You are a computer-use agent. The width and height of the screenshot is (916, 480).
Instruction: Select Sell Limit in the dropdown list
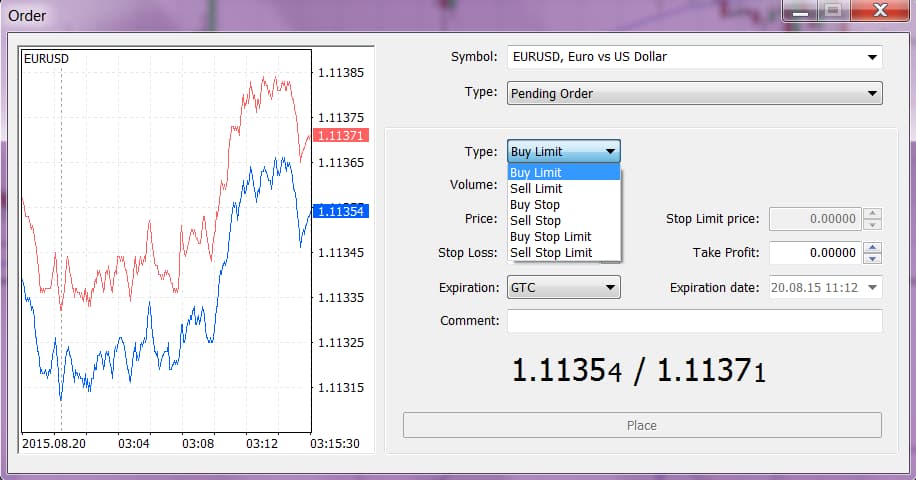(x=564, y=189)
